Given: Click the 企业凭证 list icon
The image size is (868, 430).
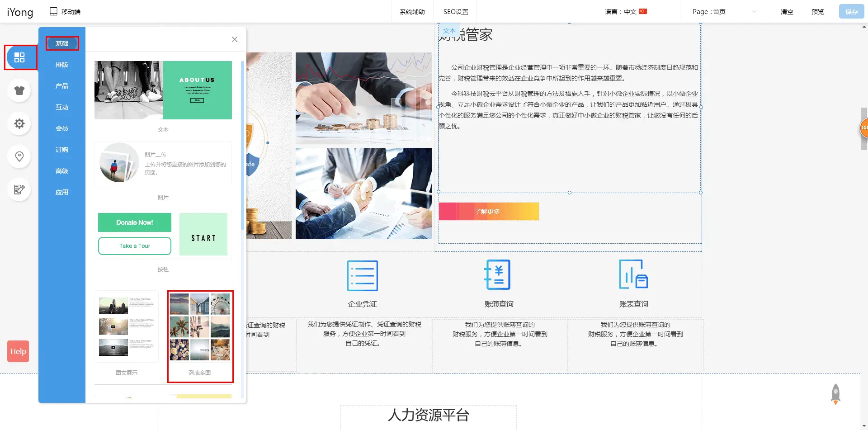Looking at the screenshot, I should coord(362,275).
